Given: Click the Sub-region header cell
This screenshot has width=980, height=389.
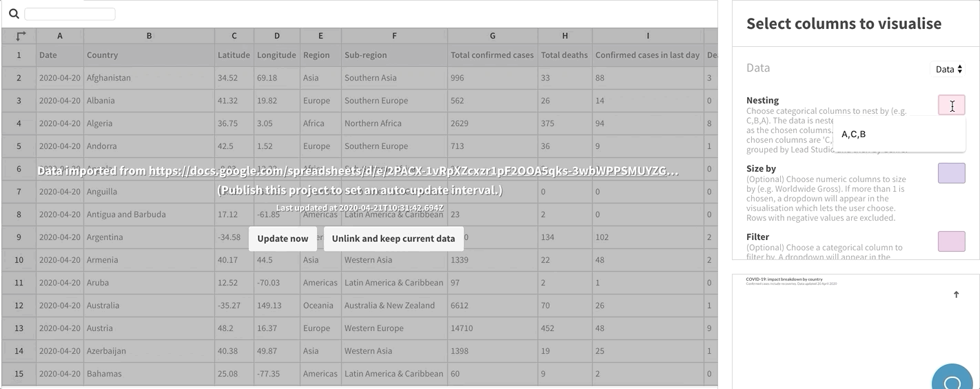Looking at the screenshot, I should [x=395, y=55].
